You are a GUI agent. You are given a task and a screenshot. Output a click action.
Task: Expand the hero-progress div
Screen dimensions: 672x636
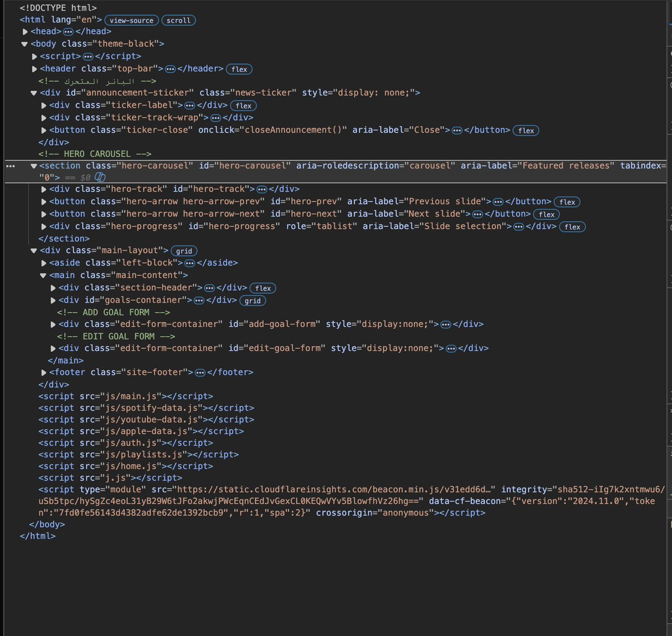tap(44, 226)
